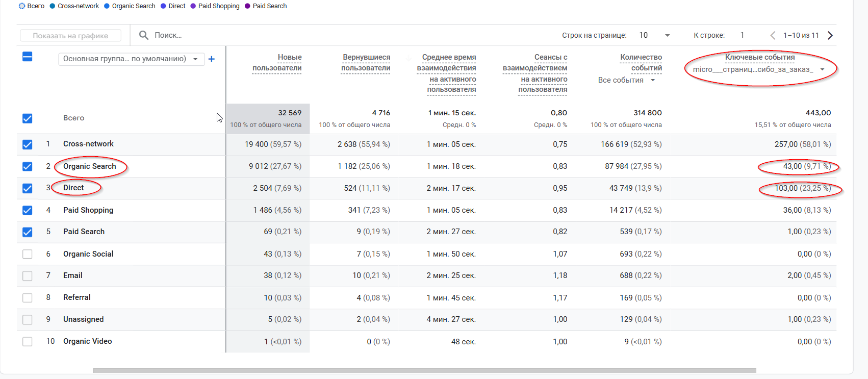The image size is (868, 379).
Task: Add a dimension with the plus icon
Action: (212, 59)
